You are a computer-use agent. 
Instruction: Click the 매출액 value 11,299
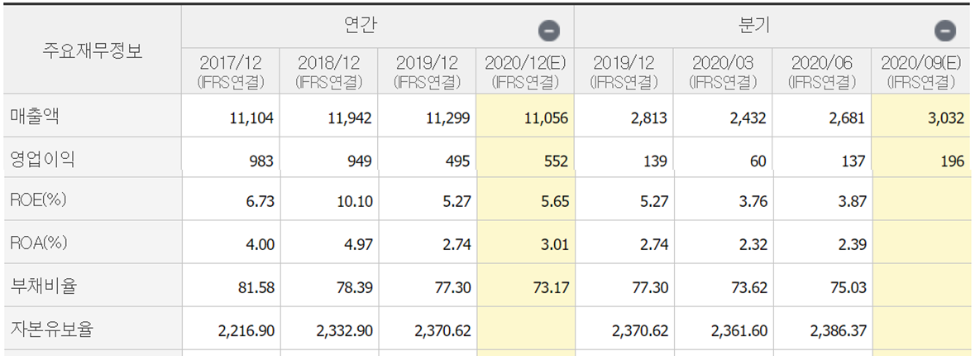pyautogui.click(x=447, y=118)
